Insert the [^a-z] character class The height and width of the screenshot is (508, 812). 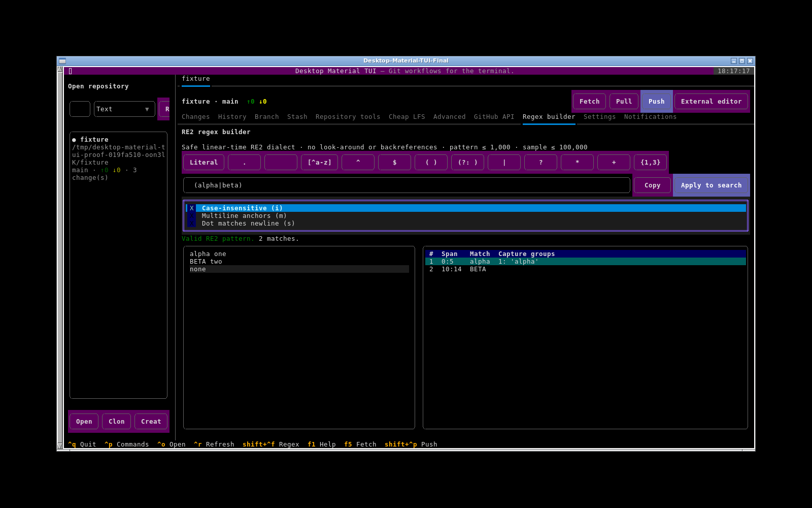[319, 163]
